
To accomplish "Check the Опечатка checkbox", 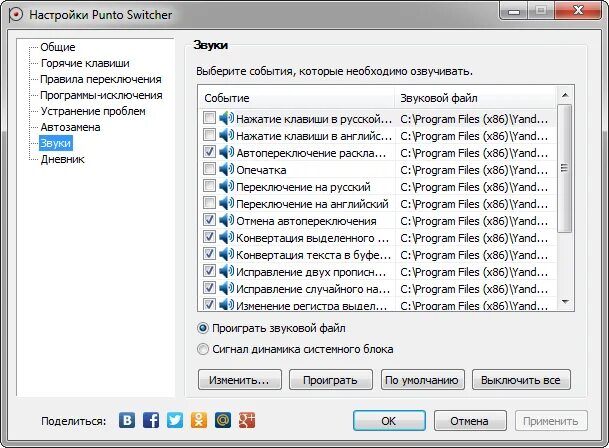I will (209, 169).
